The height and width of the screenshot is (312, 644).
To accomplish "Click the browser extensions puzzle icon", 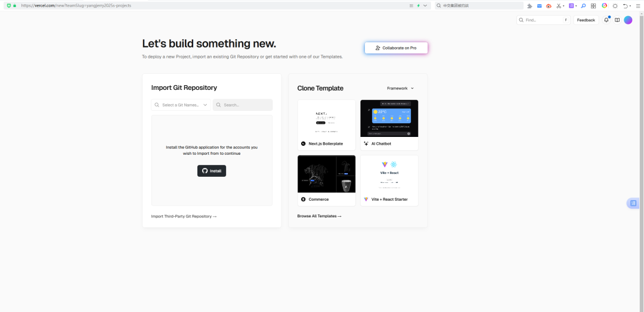I will pyautogui.click(x=529, y=5).
